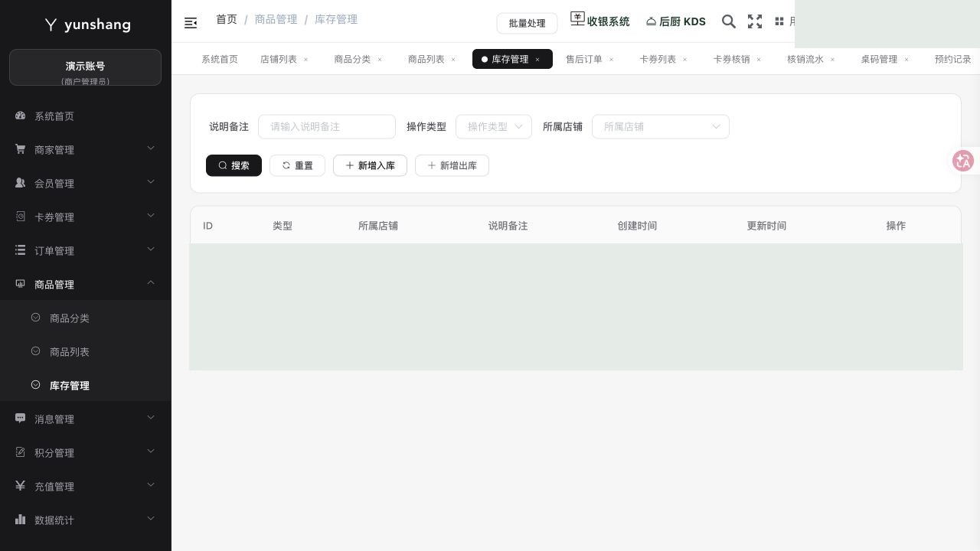This screenshot has height=551, width=980.
Task: Close the 商品列表 tab
Action: click(453, 60)
